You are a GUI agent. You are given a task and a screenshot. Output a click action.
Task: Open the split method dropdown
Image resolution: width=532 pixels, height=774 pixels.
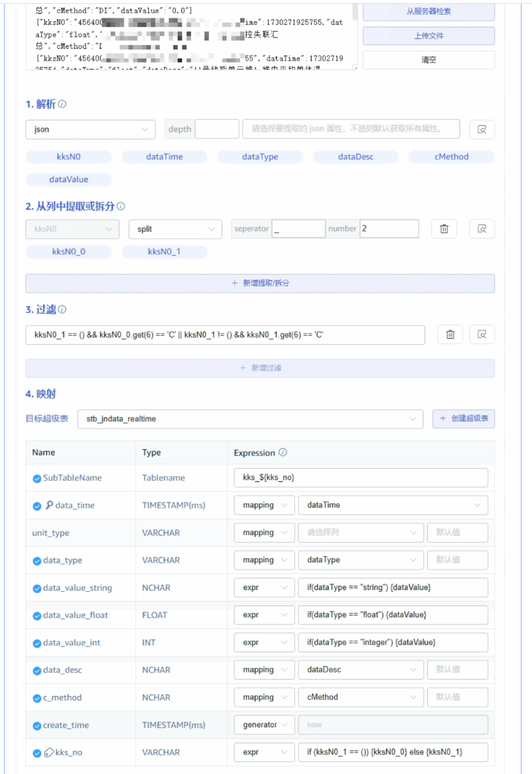pos(175,229)
